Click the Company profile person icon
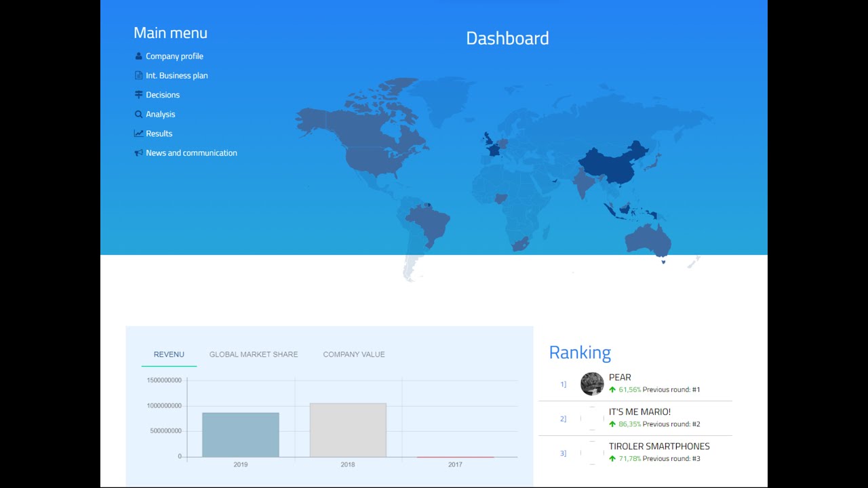The height and width of the screenshot is (488, 868). click(138, 56)
